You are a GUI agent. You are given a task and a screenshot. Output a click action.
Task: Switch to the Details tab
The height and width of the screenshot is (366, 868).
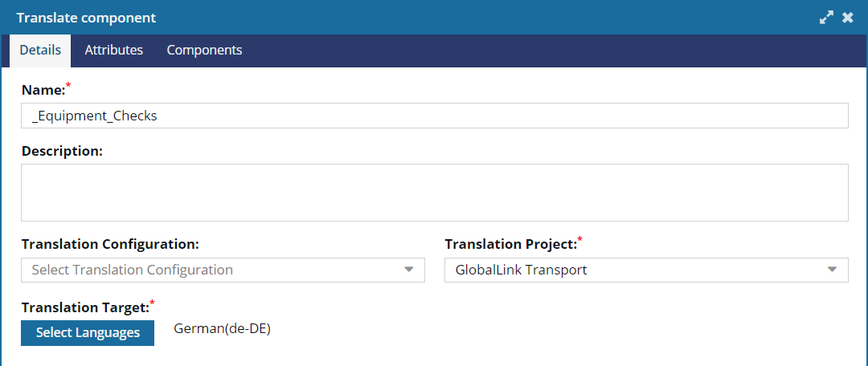pos(40,51)
